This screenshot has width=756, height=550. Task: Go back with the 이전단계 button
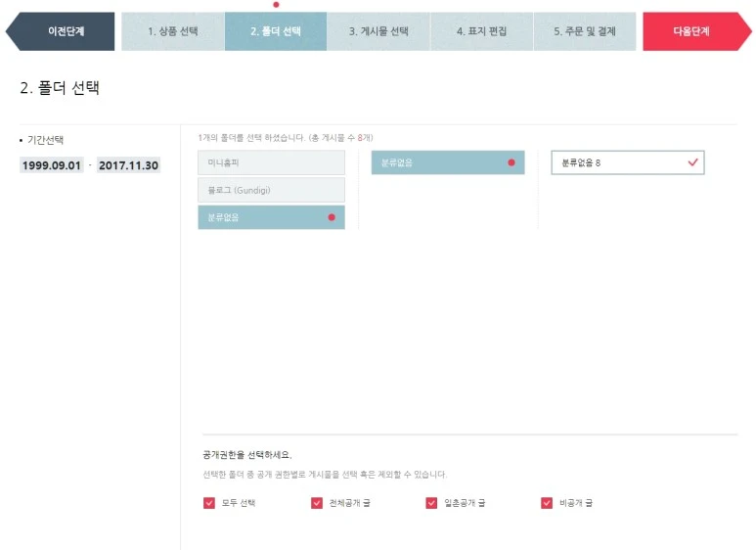coord(61,31)
